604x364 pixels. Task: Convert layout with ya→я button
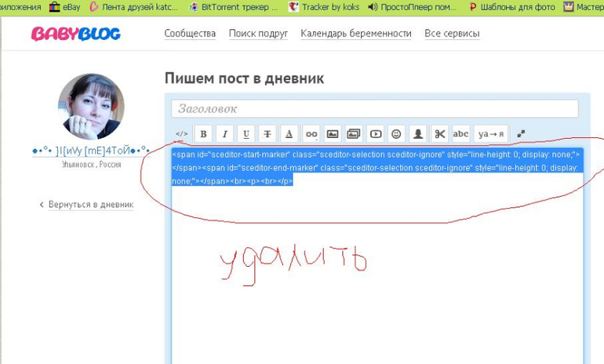coord(491,134)
